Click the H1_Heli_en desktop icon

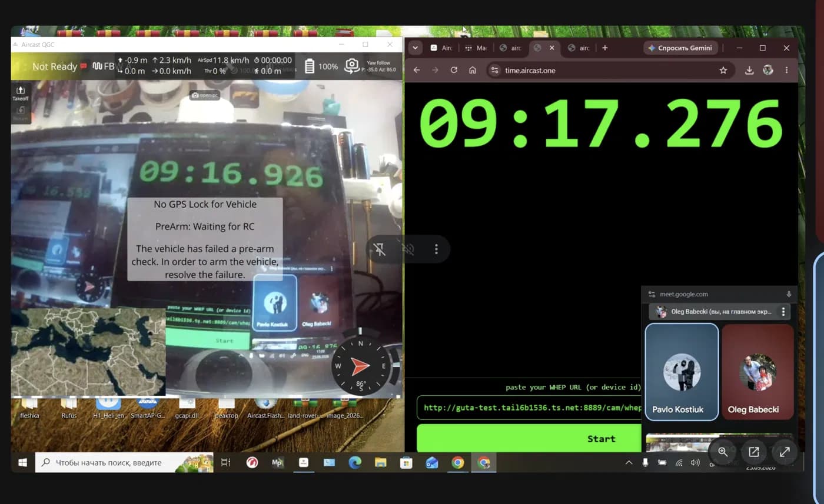click(x=108, y=409)
